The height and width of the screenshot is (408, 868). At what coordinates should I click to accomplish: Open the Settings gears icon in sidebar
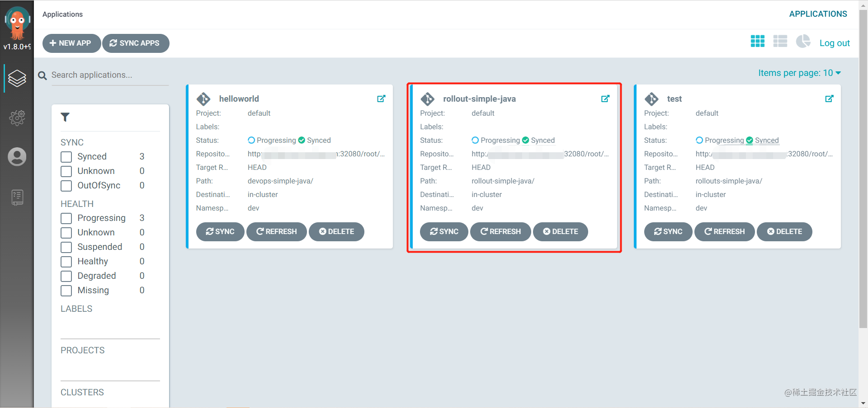click(x=17, y=118)
